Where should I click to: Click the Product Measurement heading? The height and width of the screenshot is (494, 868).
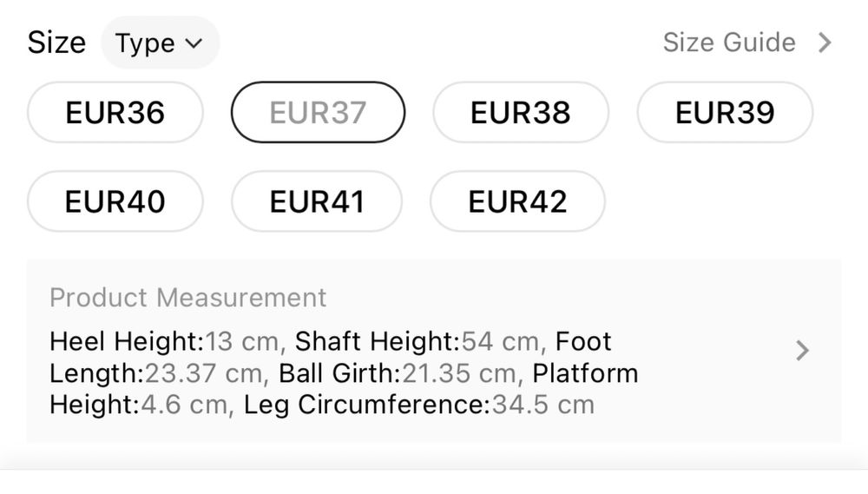187,298
